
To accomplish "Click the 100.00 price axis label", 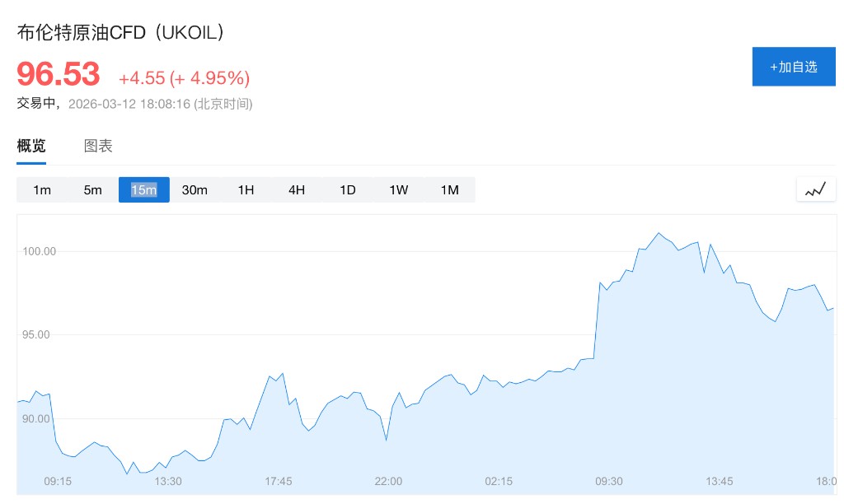I will click(x=39, y=251).
